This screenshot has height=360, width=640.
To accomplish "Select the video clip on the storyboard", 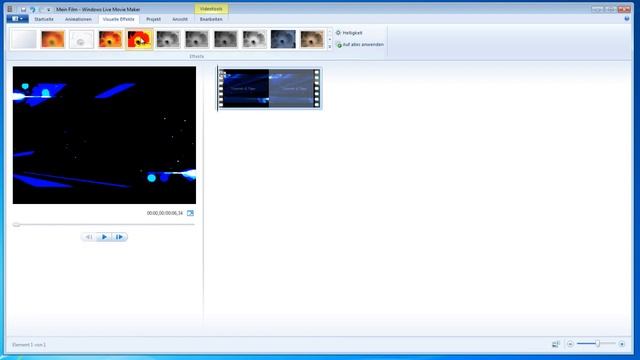I will click(269, 89).
